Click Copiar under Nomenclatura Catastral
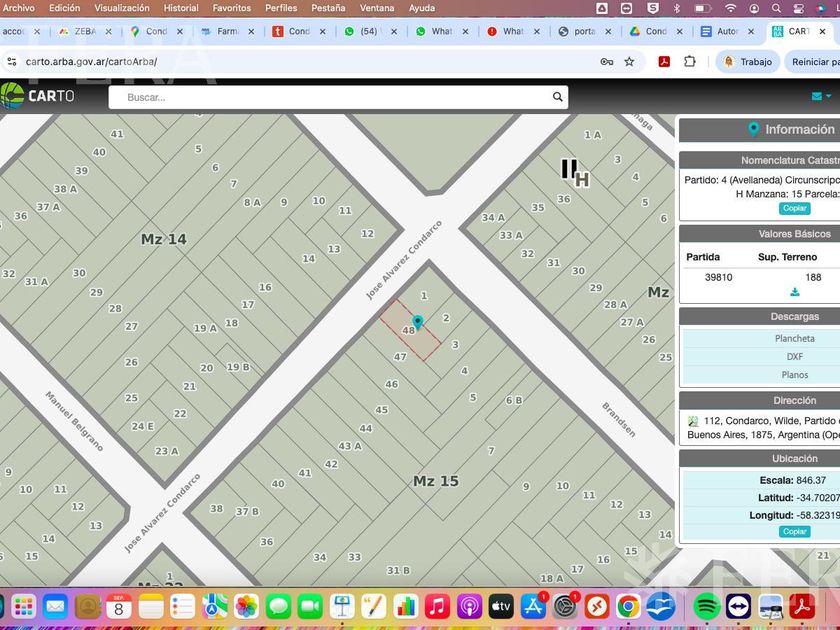Screen dimensions: 840x630 click(x=794, y=208)
